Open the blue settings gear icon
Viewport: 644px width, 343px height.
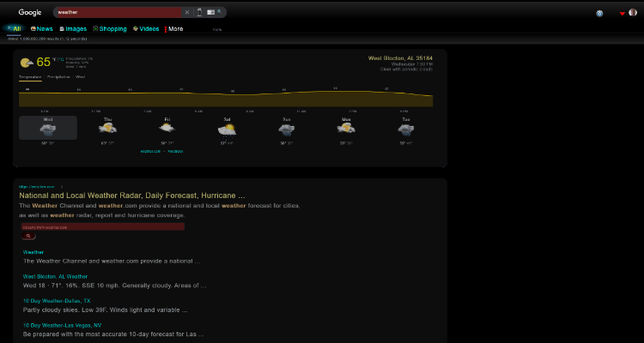pyautogui.click(x=599, y=14)
